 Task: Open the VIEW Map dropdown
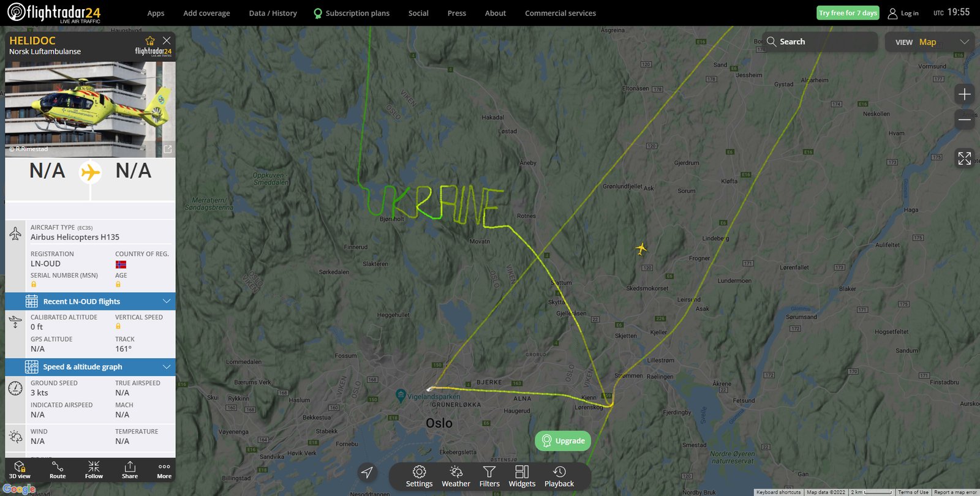pos(930,42)
